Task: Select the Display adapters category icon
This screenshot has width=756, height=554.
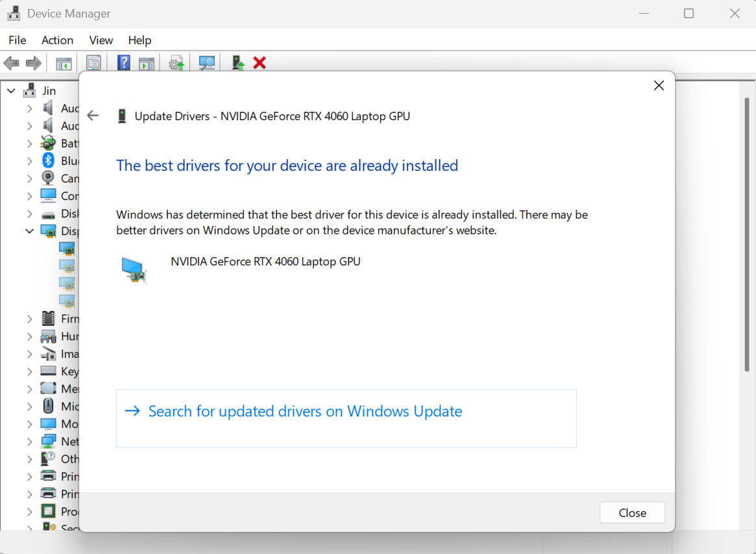Action: pyautogui.click(x=48, y=231)
